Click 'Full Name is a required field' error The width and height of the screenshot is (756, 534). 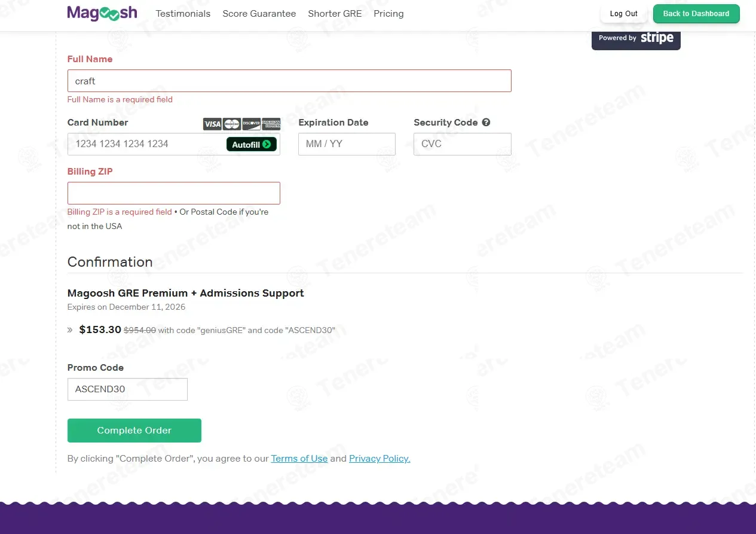pos(120,100)
